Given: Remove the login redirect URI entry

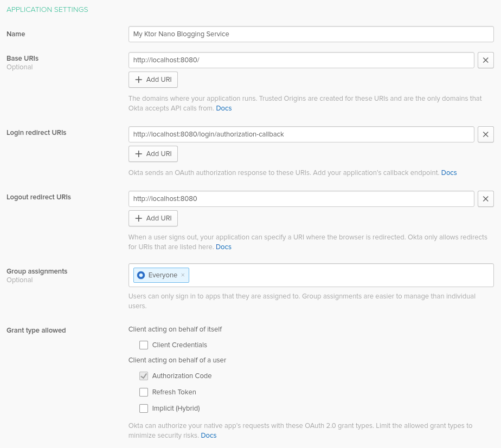Looking at the screenshot, I should click(485, 134).
